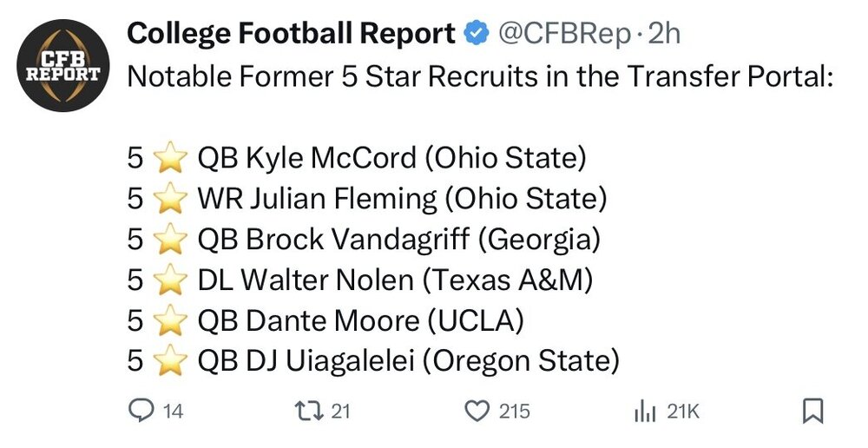The width and height of the screenshot is (868, 448).
Task: Click the blue verified badge
Action: pyautogui.click(x=476, y=33)
